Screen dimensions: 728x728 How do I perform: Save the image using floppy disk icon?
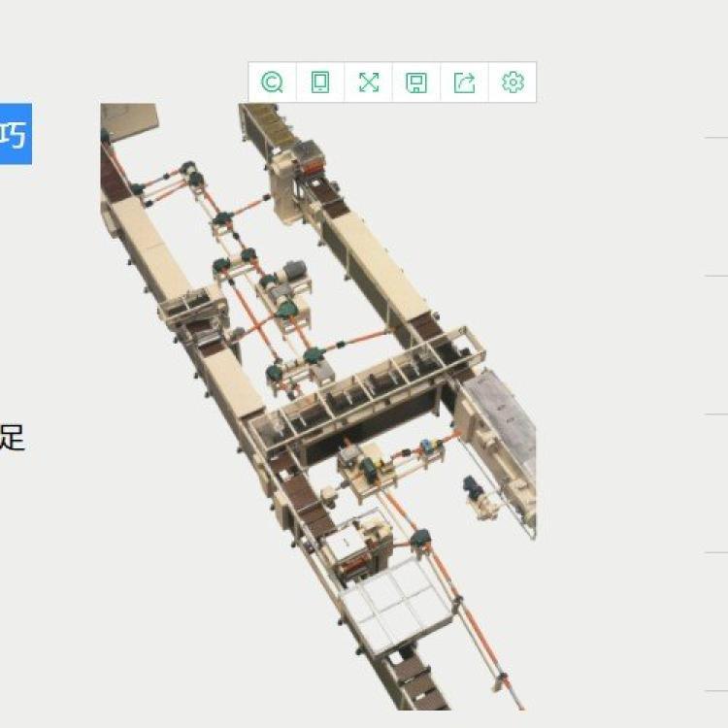(x=416, y=83)
